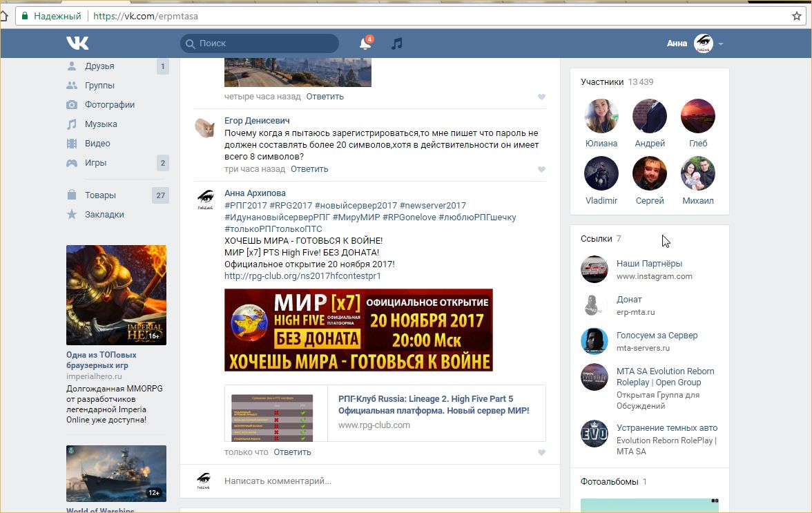The image size is (812, 513).
Task: Open Одна из ТОПовых браузерных игр ad
Action: pos(101,360)
